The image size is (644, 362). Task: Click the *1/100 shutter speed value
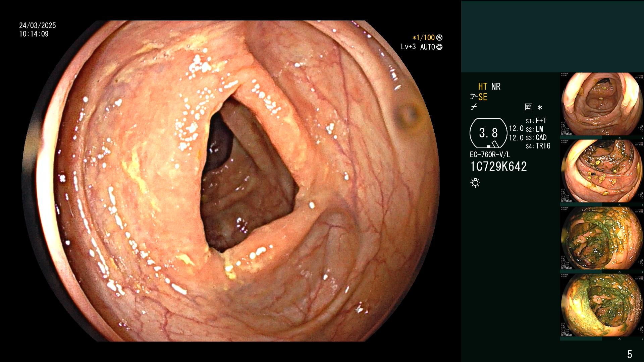tap(423, 38)
